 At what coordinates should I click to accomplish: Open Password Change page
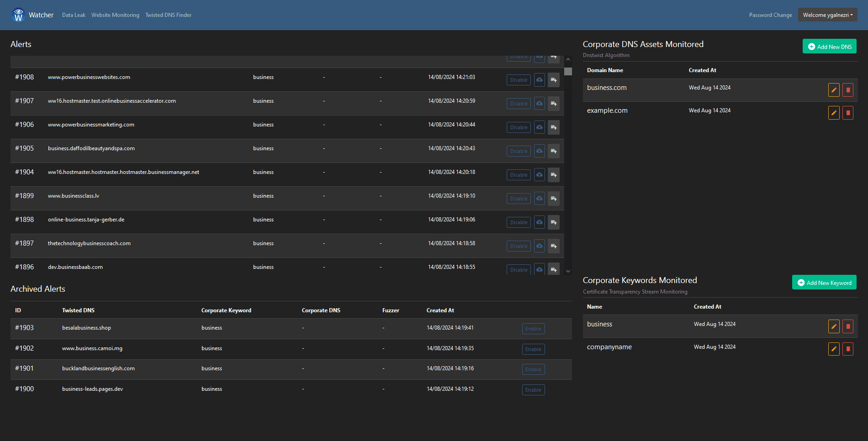770,15
